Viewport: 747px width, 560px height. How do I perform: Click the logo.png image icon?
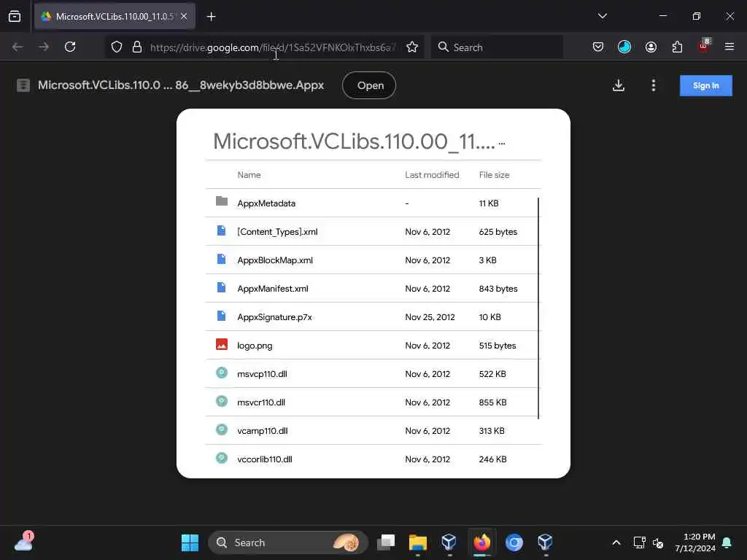[222, 344]
